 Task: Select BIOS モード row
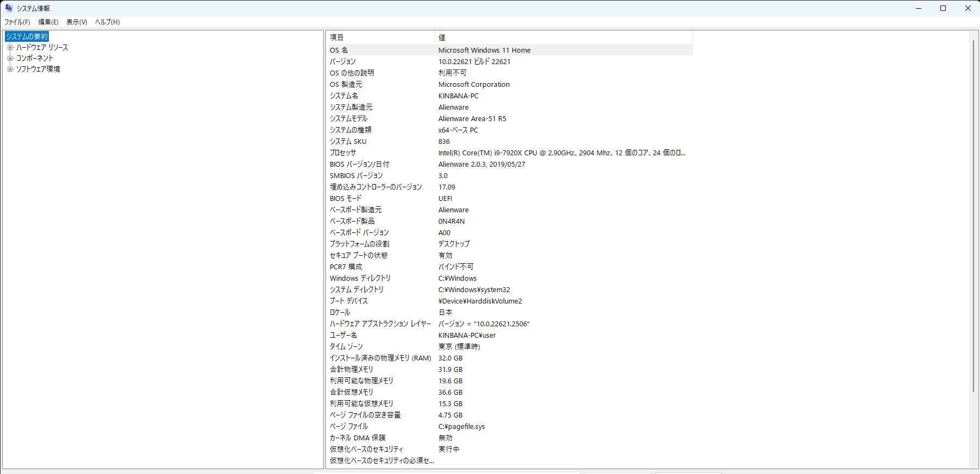click(510, 198)
